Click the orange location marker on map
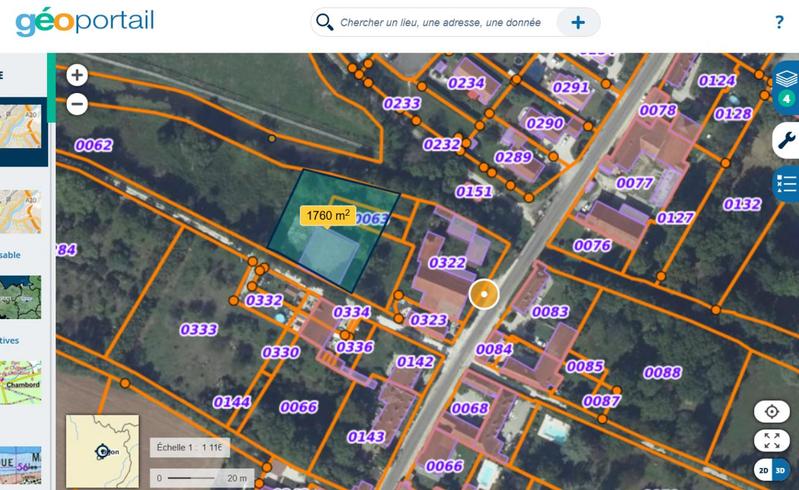This screenshot has height=490, width=799. pyautogui.click(x=484, y=294)
